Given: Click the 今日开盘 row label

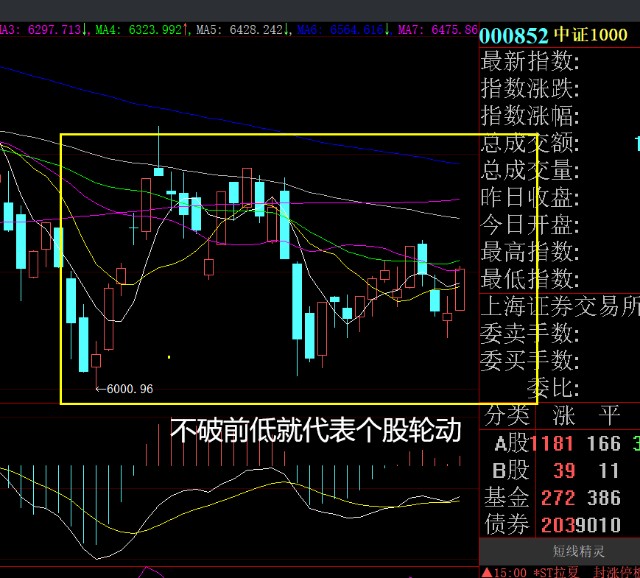Looking at the screenshot, I should click(530, 225).
